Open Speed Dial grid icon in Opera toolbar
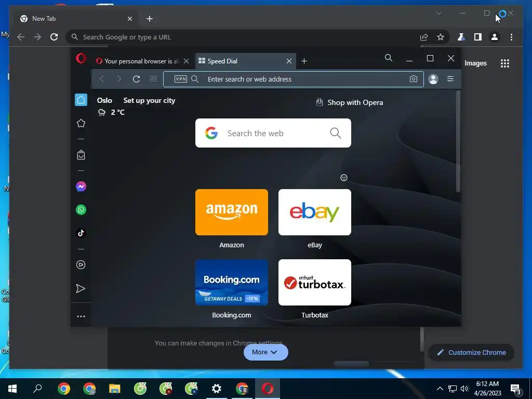This screenshot has height=399, width=532. (x=153, y=79)
